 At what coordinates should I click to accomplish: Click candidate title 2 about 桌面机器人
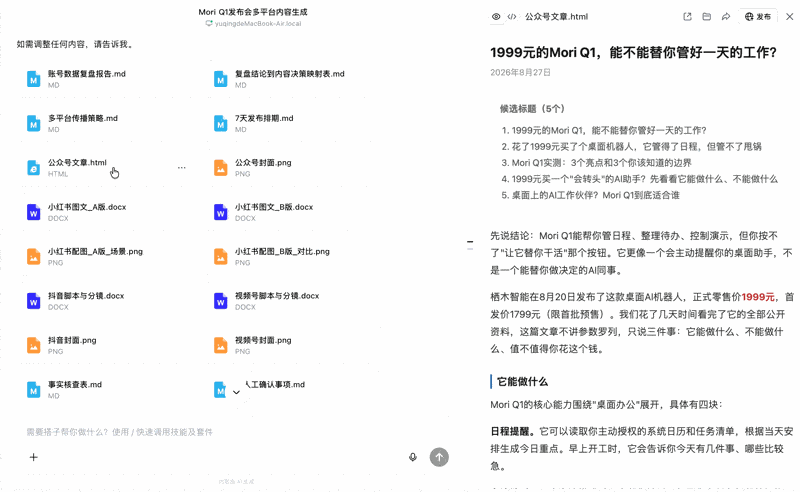(x=636, y=146)
